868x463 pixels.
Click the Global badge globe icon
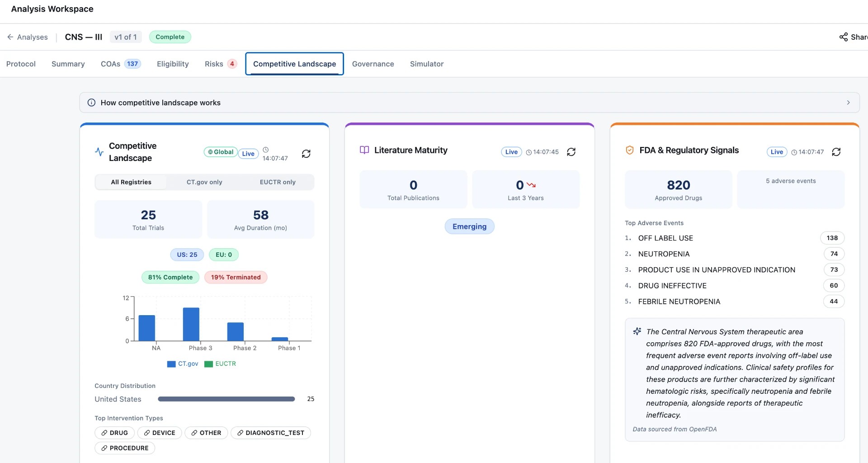point(210,152)
